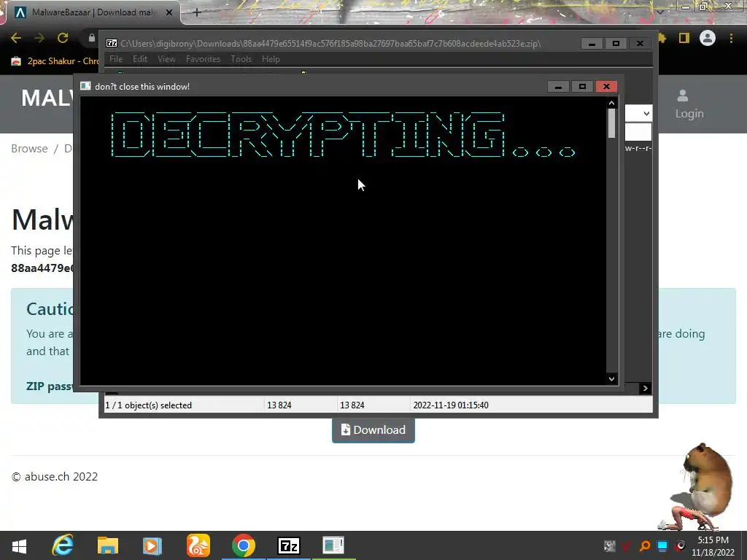Click the abuse.ch 2022 footer text
Screen dimensions: 747x560
point(55,477)
